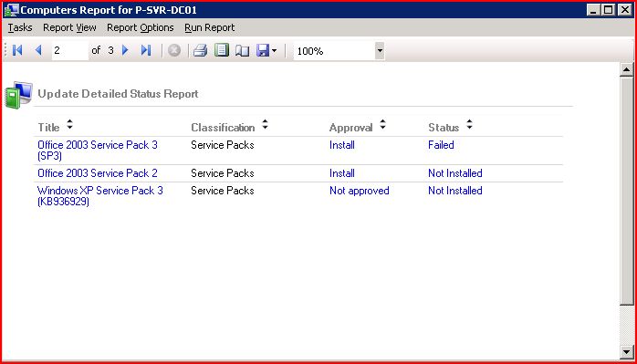
Task: Click the current page number field
Action: point(70,50)
